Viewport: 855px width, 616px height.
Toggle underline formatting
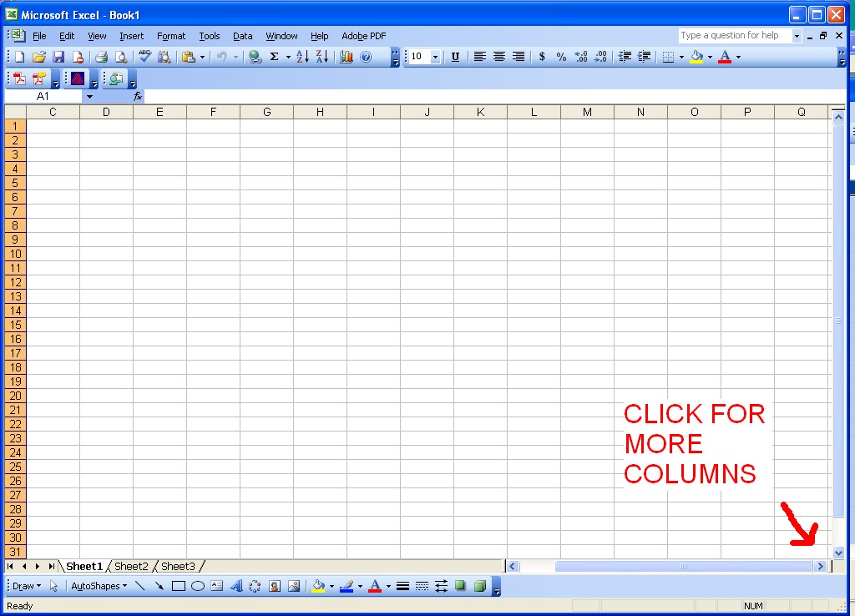pyautogui.click(x=454, y=57)
